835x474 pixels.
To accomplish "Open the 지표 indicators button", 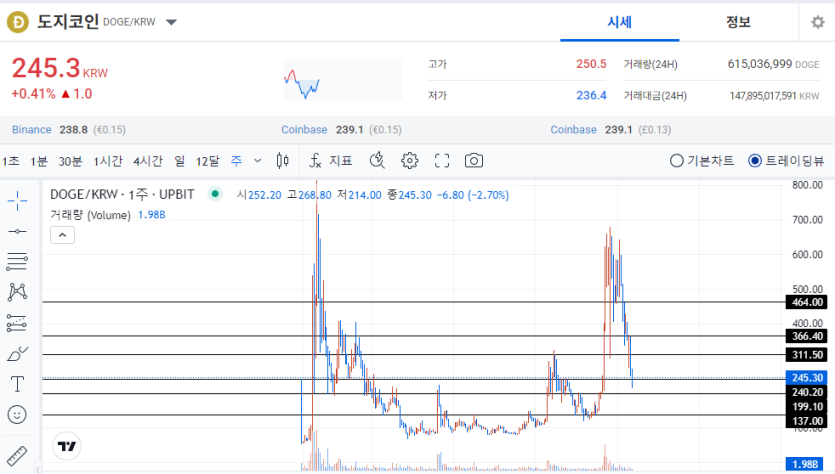I will coord(331,161).
